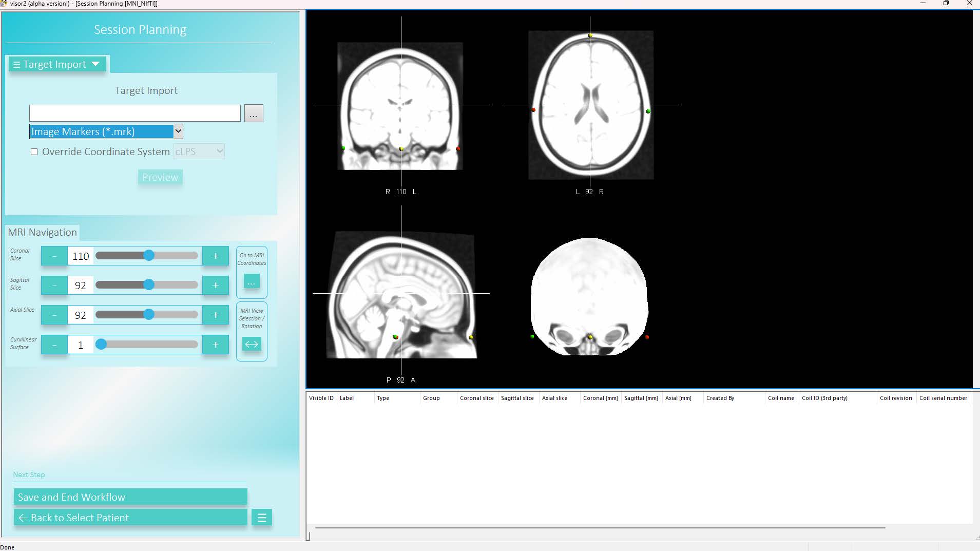This screenshot has width=980, height=551.
Task: Increase the Coronal Slice value
Action: (x=215, y=256)
